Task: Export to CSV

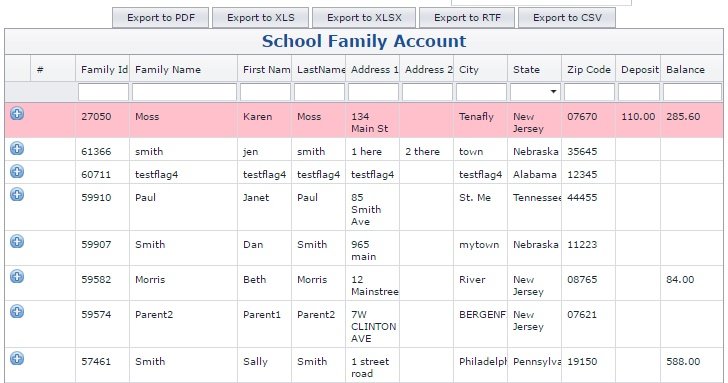Action: (x=567, y=18)
